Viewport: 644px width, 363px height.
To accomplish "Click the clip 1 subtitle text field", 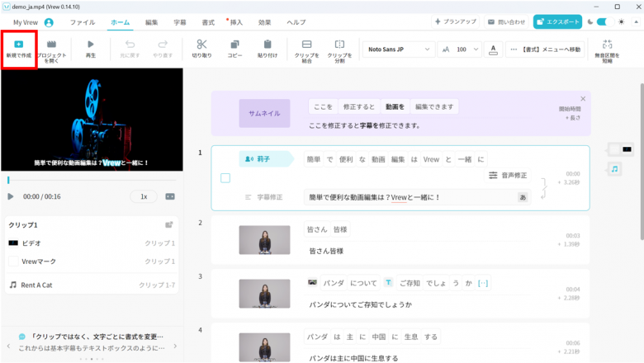I will pos(417,197).
